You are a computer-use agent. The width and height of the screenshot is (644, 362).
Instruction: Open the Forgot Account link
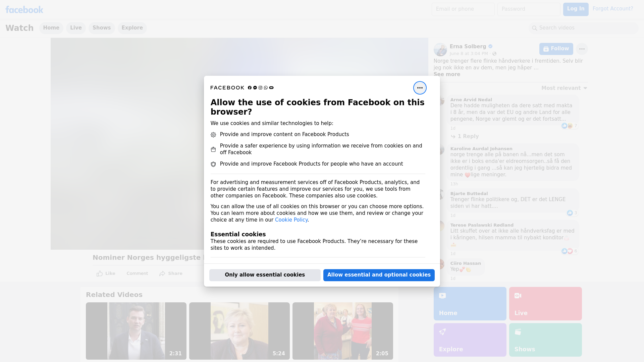(x=613, y=9)
